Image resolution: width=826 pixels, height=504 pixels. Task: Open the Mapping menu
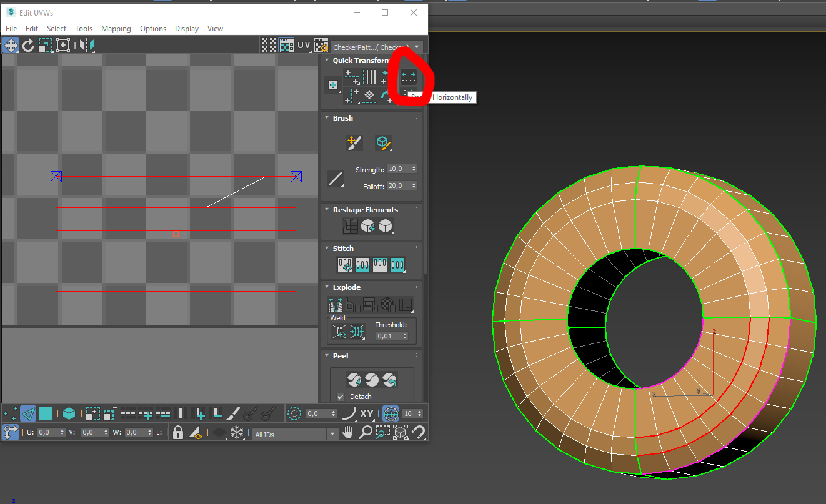click(116, 29)
